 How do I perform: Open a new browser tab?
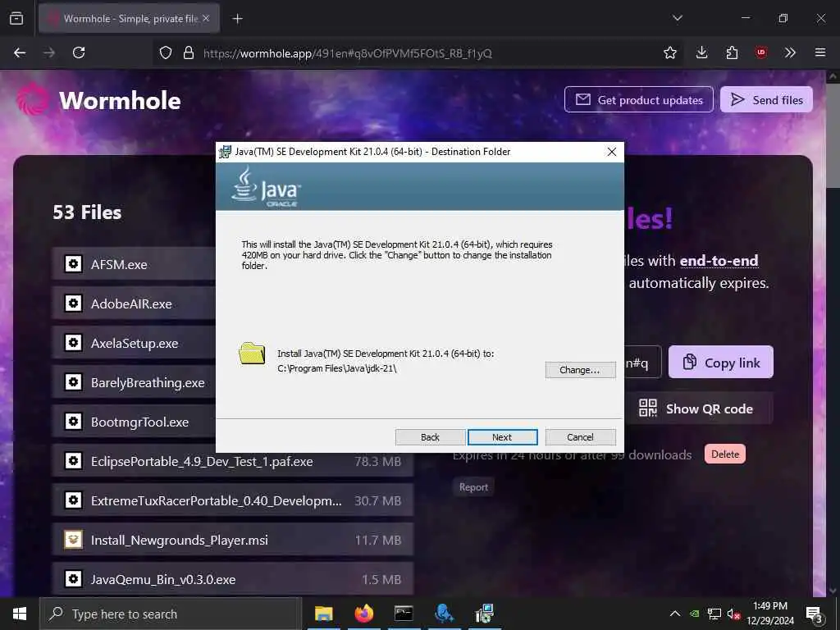(238, 19)
